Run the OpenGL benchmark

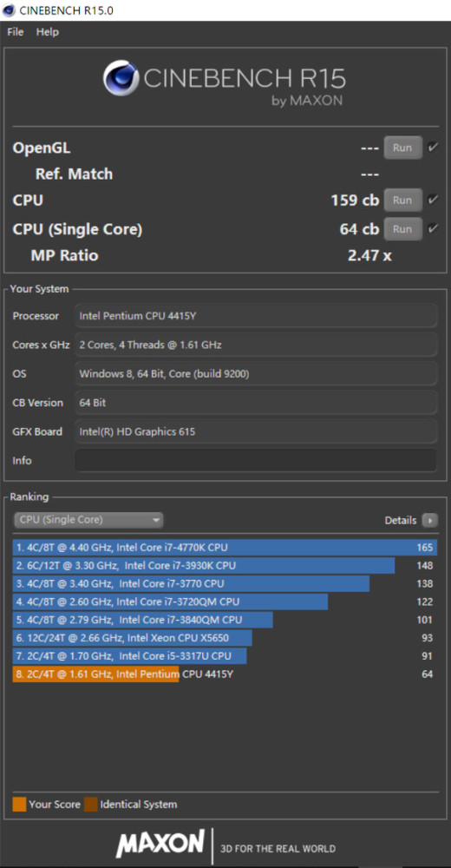coord(402,148)
